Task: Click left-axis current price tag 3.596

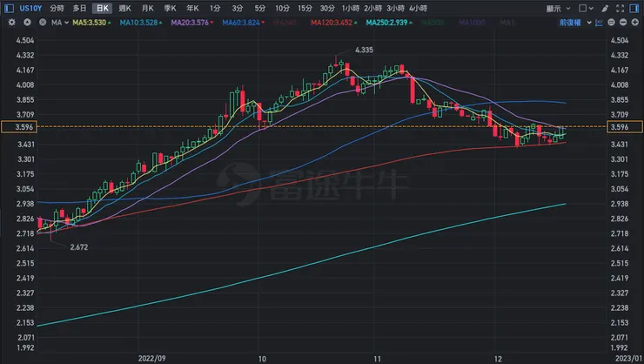Action: [x=19, y=127]
